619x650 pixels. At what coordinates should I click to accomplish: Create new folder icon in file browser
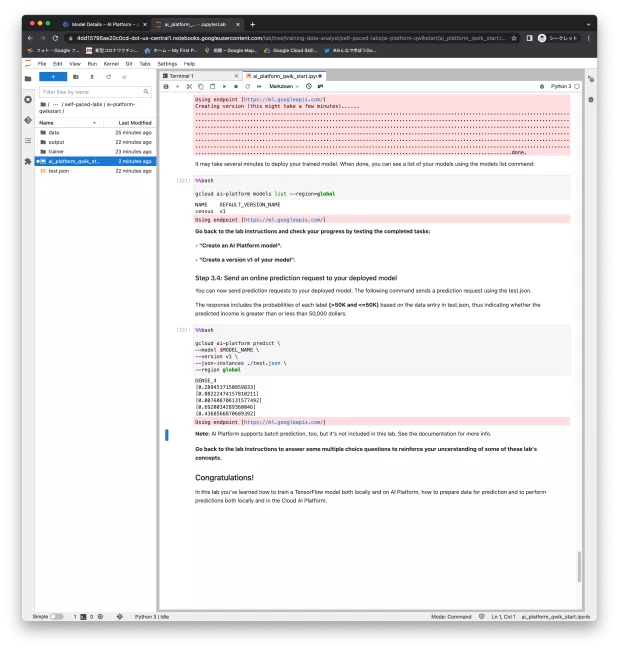tap(75, 77)
